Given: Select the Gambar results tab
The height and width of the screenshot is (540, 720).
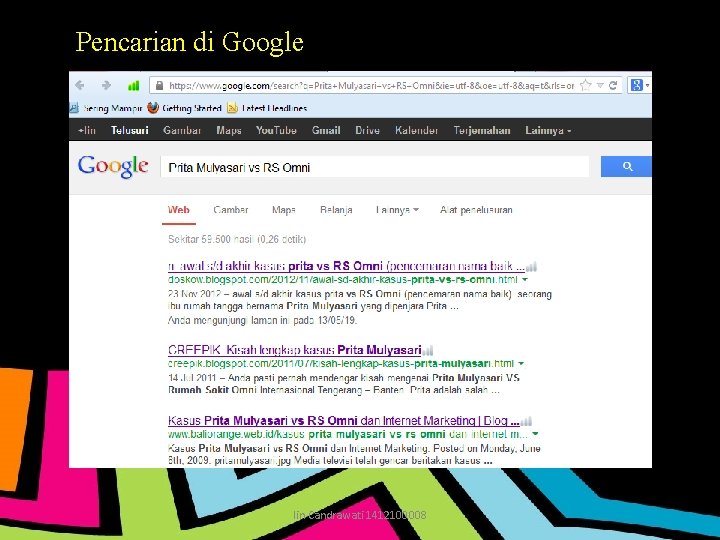Looking at the screenshot, I should [x=231, y=210].
